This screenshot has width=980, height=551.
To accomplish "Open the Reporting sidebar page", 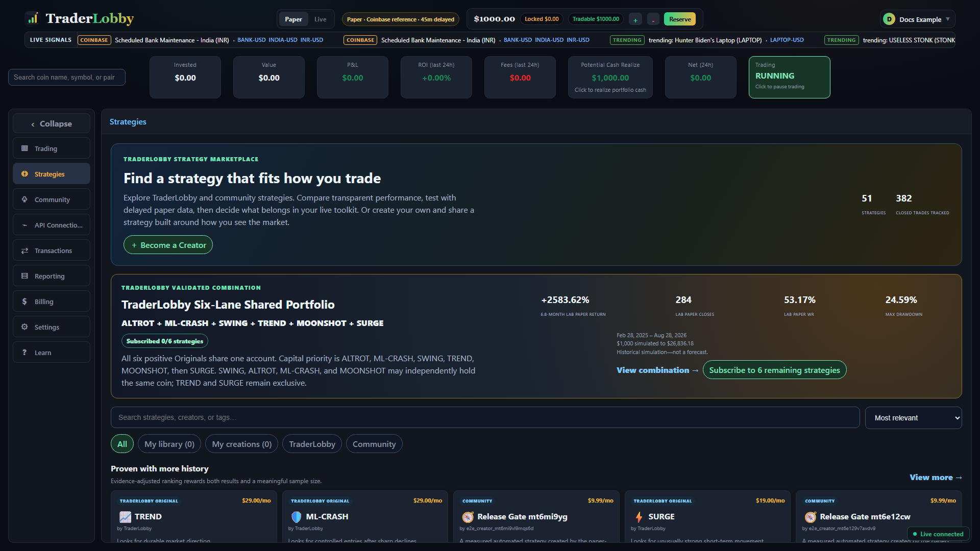I will pyautogui.click(x=52, y=276).
